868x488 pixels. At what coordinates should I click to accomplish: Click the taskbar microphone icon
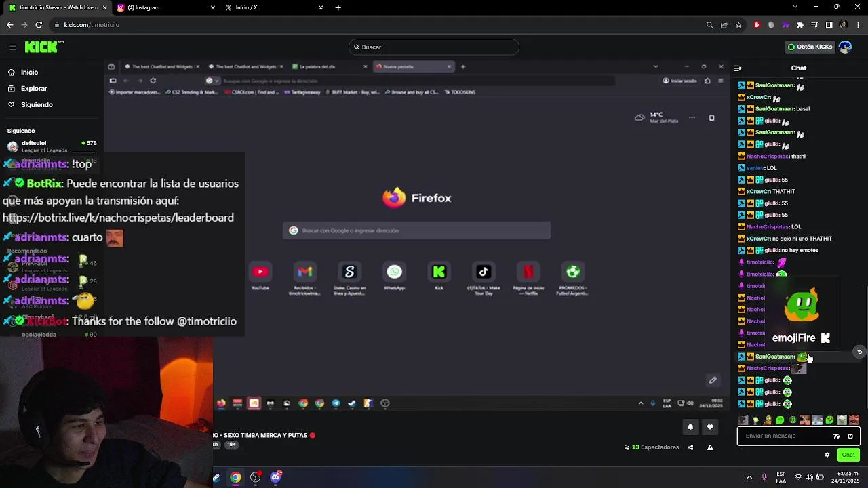tap(764, 477)
